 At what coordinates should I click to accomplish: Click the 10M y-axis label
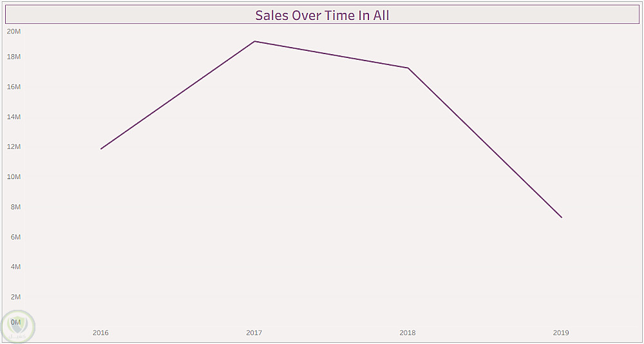14,177
